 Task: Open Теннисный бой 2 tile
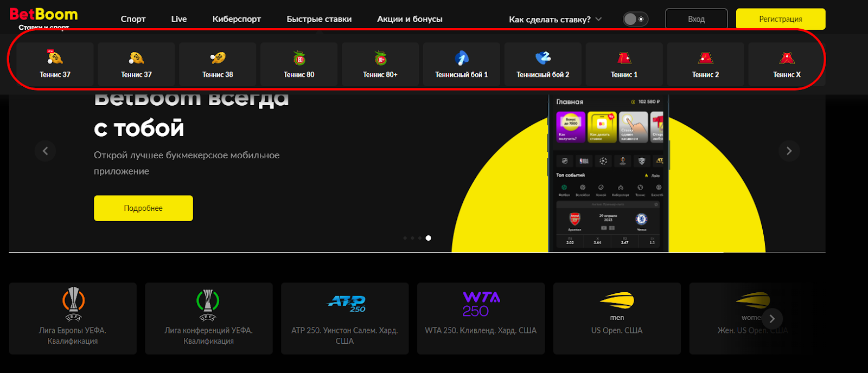pos(543,65)
